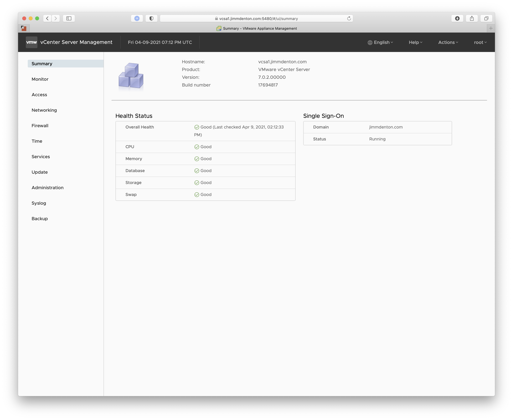Go forward with Safari forward arrow
The width and height of the screenshot is (513, 420).
(56, 18)
